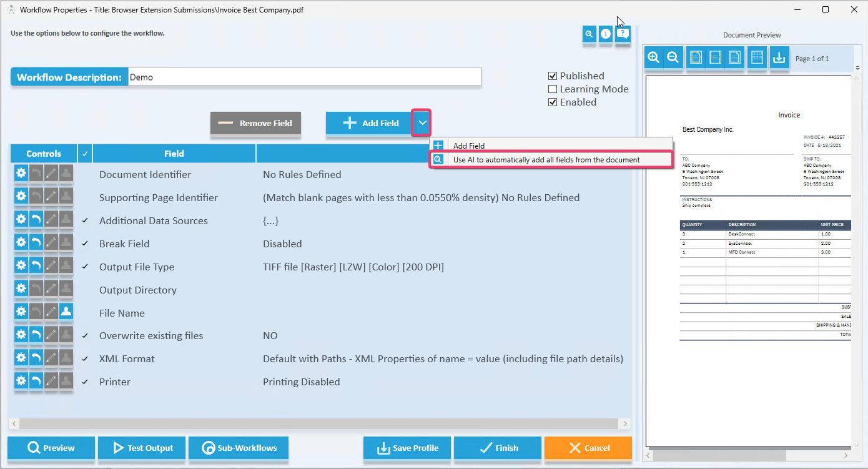The image size is (868, 469).
Task: Enable the Learning Mode checkbox
Action: pos(553,89)
